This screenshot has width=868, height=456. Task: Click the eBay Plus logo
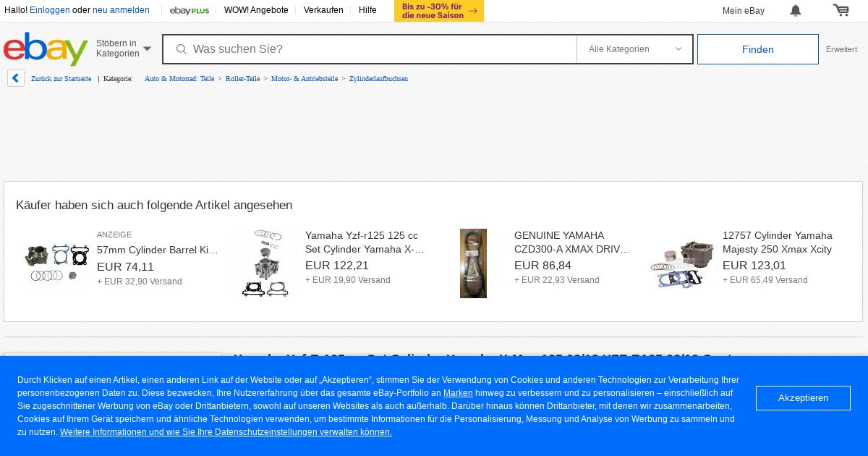(190, 10)
